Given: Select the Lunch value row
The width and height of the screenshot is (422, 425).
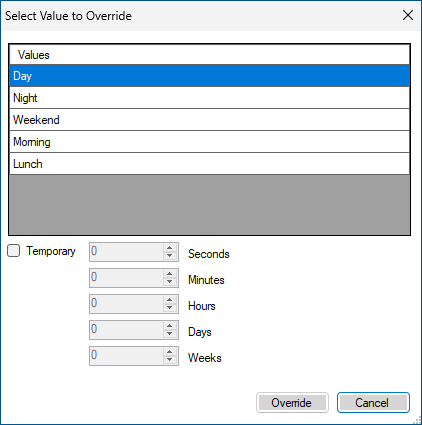Looking at the screenshot, I should 209,164.
